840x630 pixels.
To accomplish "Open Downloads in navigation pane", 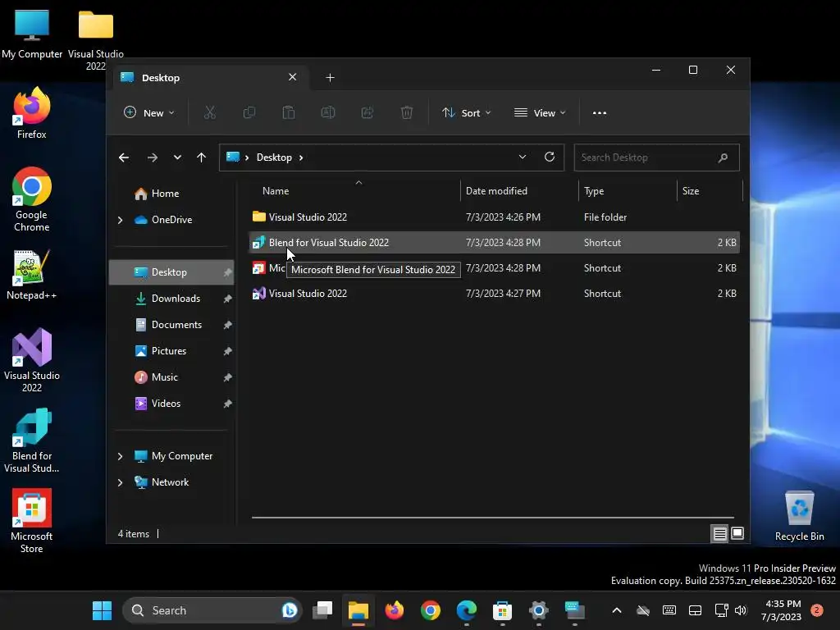I will point(176,299).
